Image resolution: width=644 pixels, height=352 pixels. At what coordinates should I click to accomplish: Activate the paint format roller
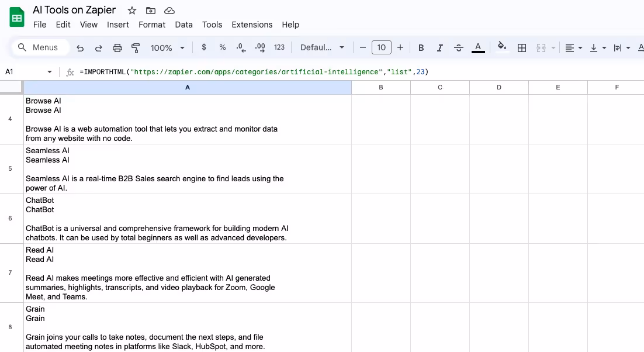click(x=136, y=48)
